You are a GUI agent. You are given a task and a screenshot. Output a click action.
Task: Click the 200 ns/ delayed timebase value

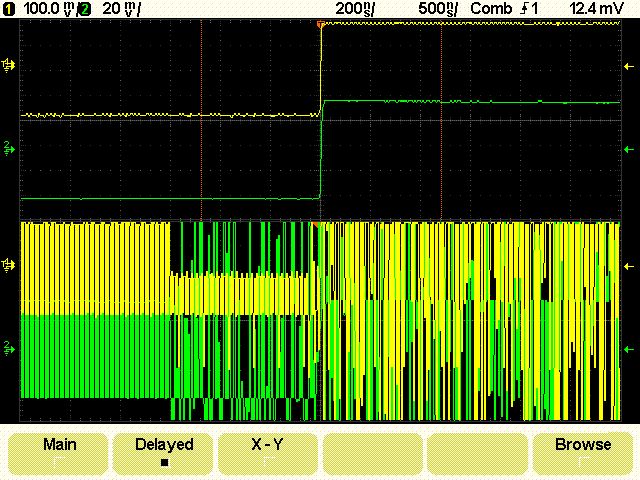356,9
